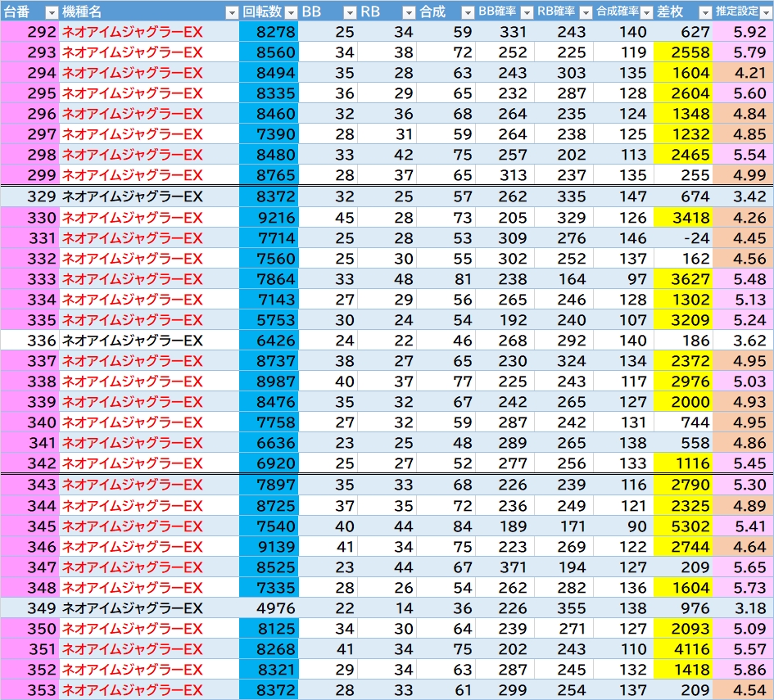Screen dimensions: 774x700
Task: Select machine number cell 292
Action: click(30, 32)
